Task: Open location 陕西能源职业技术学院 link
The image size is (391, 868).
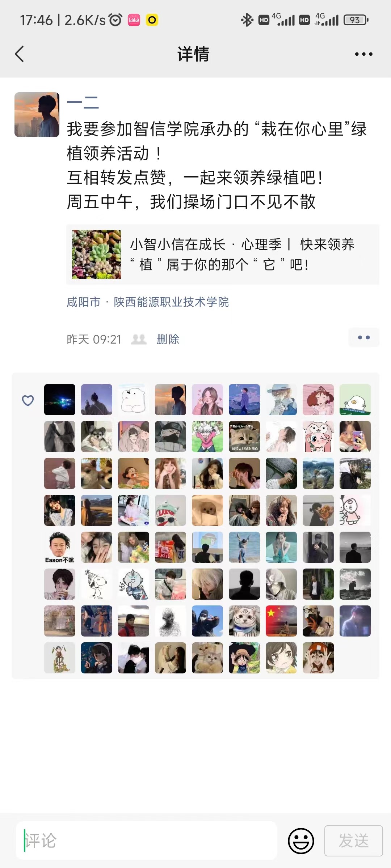Action: 171,302
